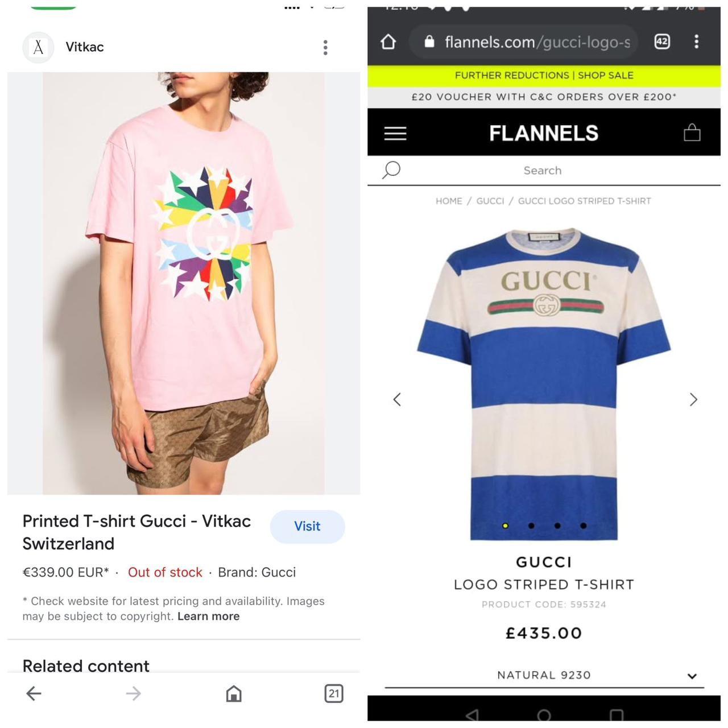Go back using the bottom left arrow
Image resolution: width=728 pixels, height=728 pixels.
(34, 693)
